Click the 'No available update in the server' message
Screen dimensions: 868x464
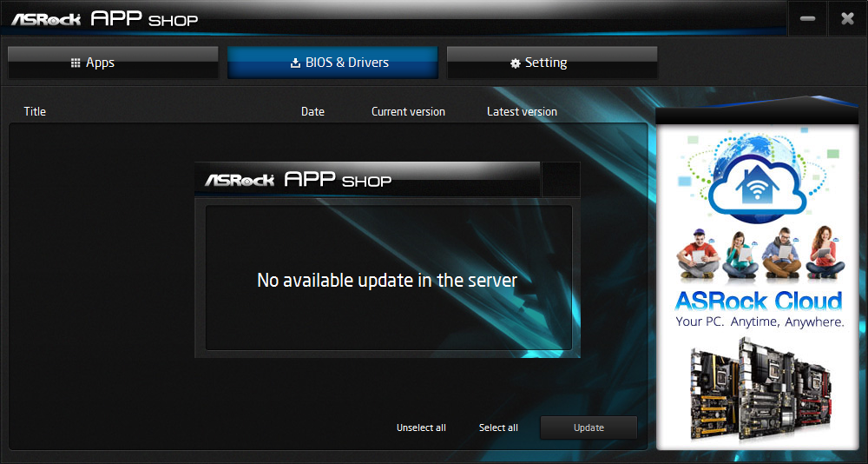click(387, 280)
